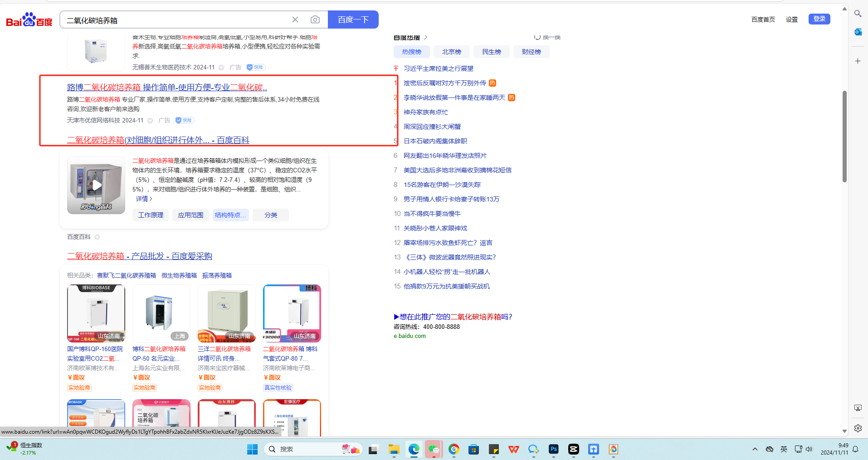Open the sidebar screenshot tool icon
The image size is (868, 460).
858,408
